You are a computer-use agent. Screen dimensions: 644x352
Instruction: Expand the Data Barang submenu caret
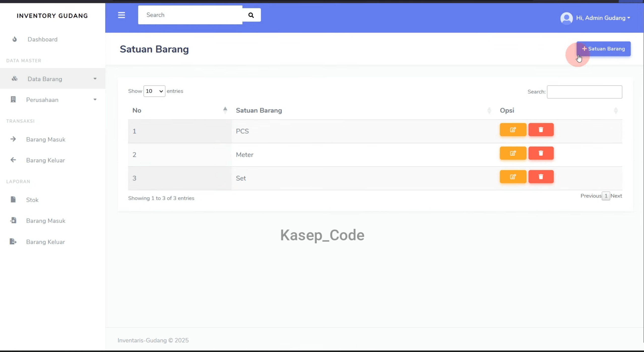(x=95, y=79)
